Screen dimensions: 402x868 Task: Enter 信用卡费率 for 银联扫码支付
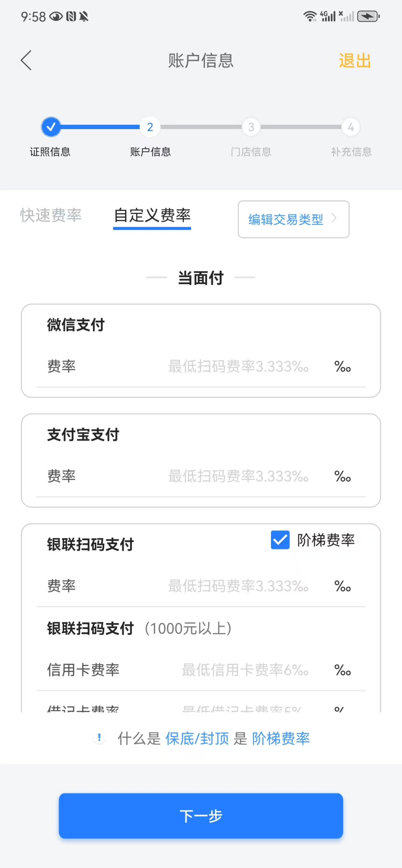coord(245,670)
